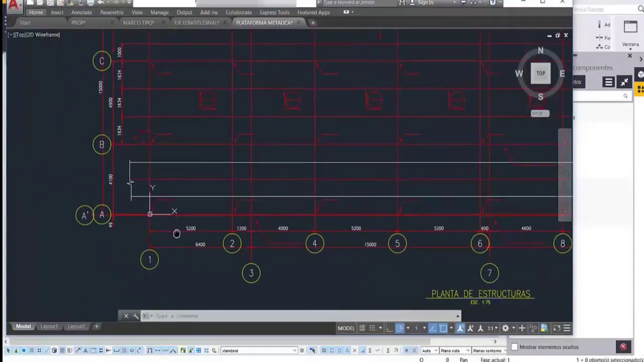Open the Insert ribbon tab
This screenshot has height=362, width=644.
click(57, 12)
